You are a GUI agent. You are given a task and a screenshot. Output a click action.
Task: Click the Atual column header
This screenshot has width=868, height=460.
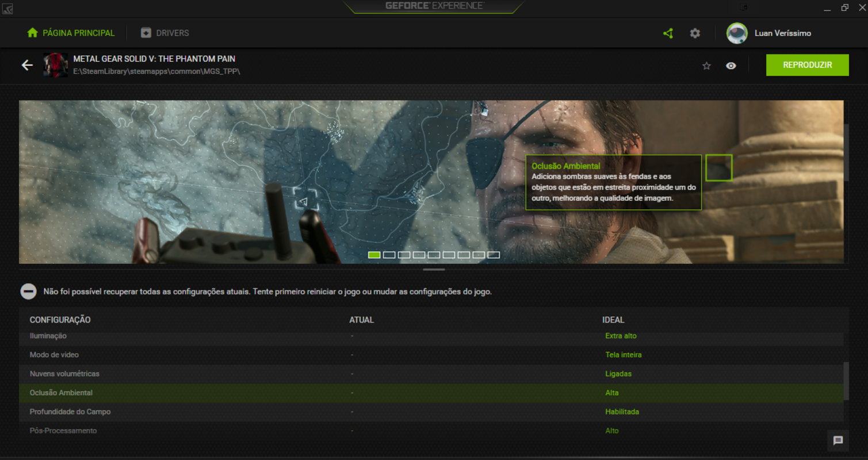(x=361, y=320)
